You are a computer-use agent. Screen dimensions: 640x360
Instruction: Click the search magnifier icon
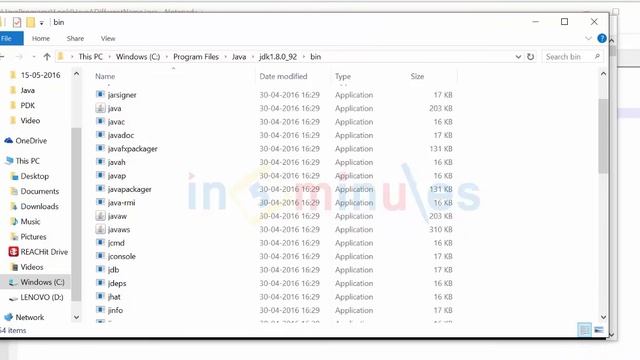pyautogui.click(x=597, y=56)
